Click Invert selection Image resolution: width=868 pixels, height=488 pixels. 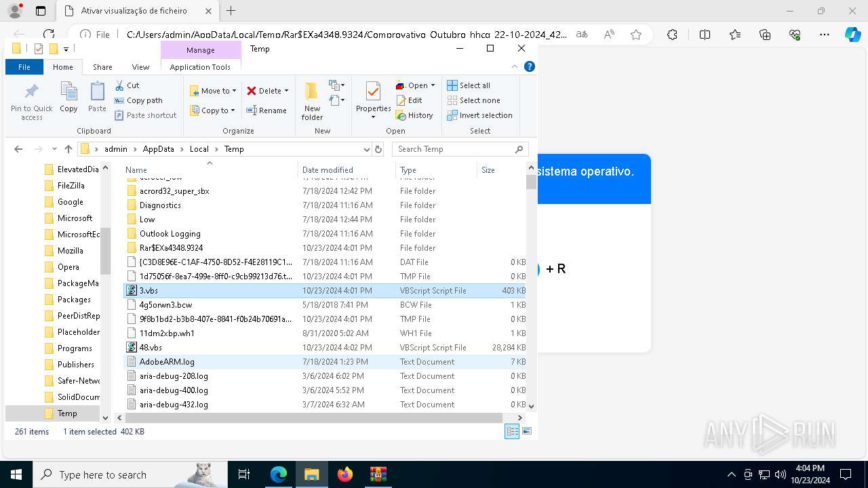tap(479, 115)
